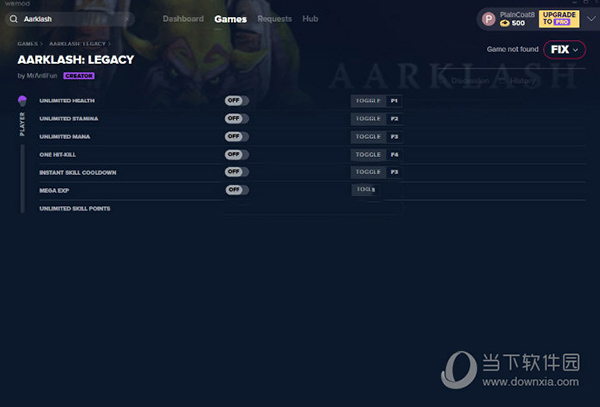Click F2 hotkey for Unlimited Stamina
The height and width of the screenshot is (407, 600).
click(x=394, y=119)
